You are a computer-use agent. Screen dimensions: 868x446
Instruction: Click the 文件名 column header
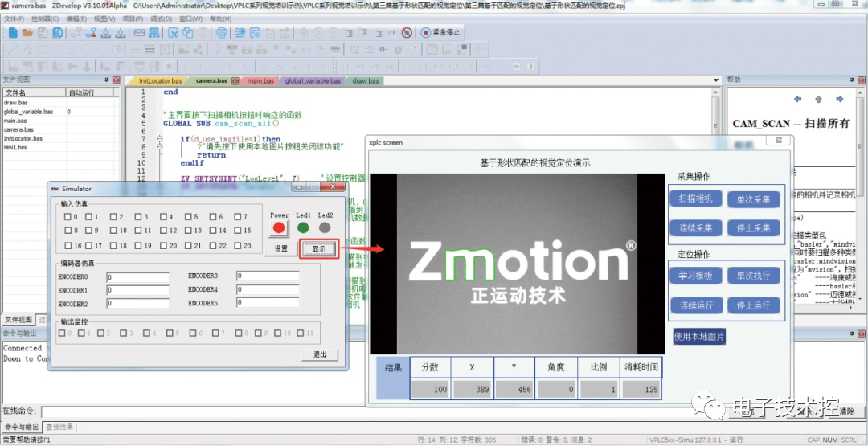point(35,93)
